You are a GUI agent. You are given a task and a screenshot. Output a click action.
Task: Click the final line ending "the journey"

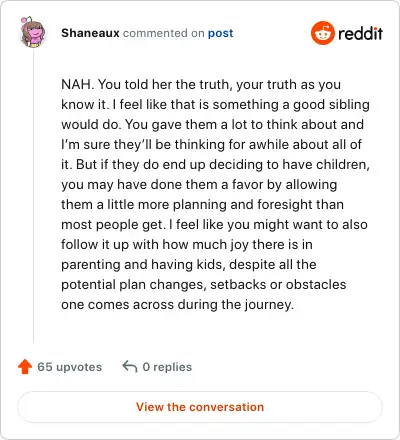click(178, 305)
